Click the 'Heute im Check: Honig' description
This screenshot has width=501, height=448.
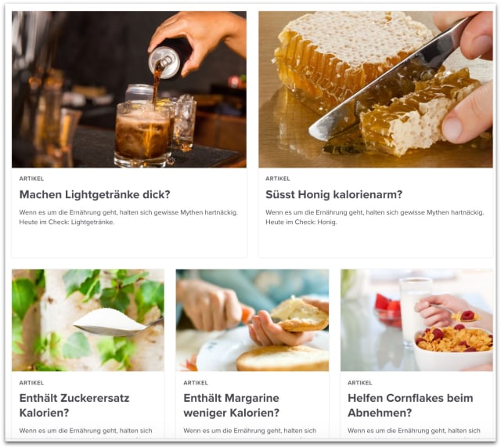tap(375, 217)
